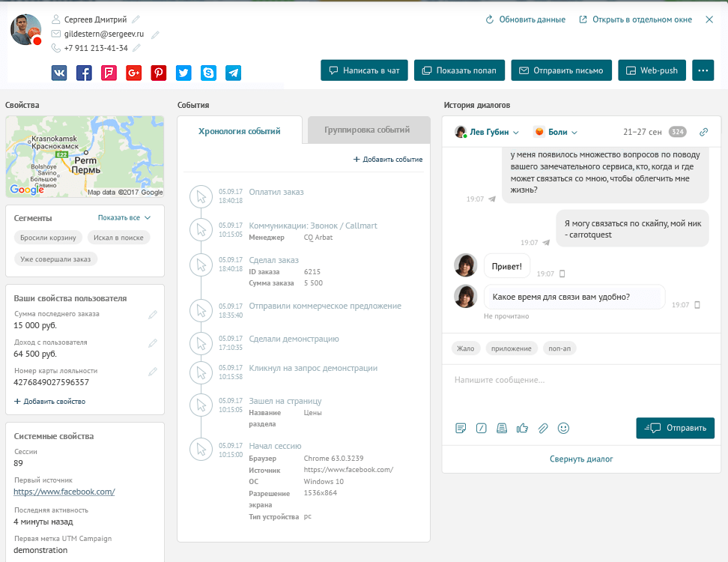
Task: Open saved replies icon in message toolbar
Action: (x=461, y=428)
